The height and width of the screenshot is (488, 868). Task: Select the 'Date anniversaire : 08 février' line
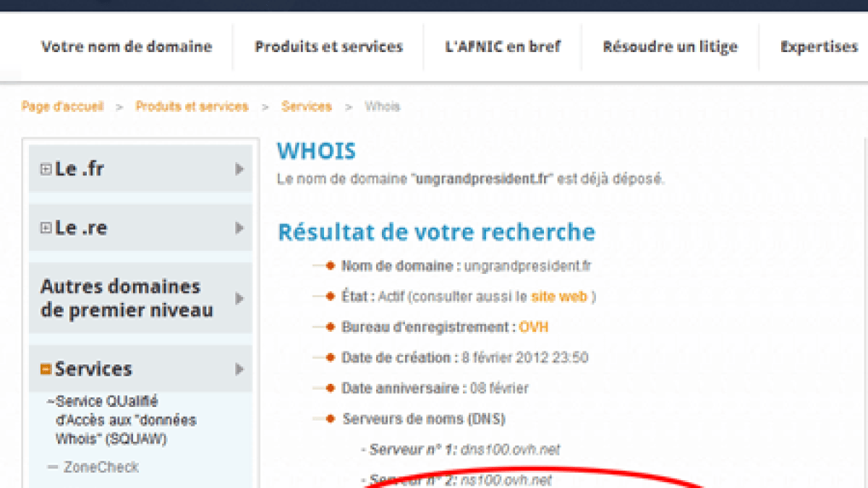click(x=435, y=388)
